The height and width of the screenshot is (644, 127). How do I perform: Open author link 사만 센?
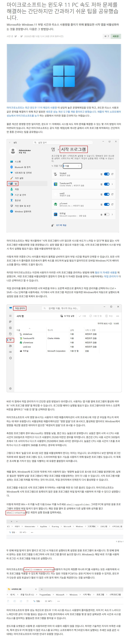click(x=10, y=36)
